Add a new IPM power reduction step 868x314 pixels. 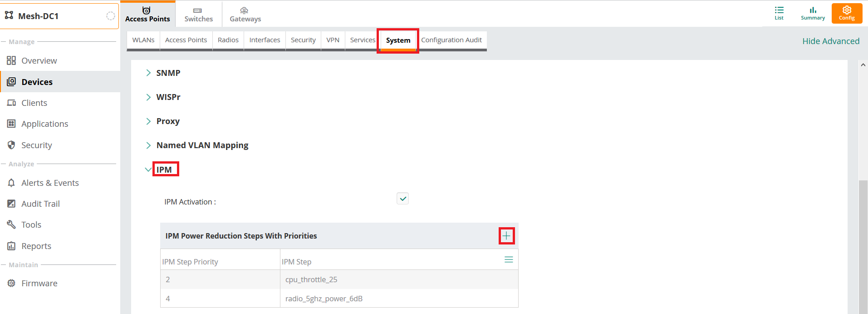click(x=506, y=236)
